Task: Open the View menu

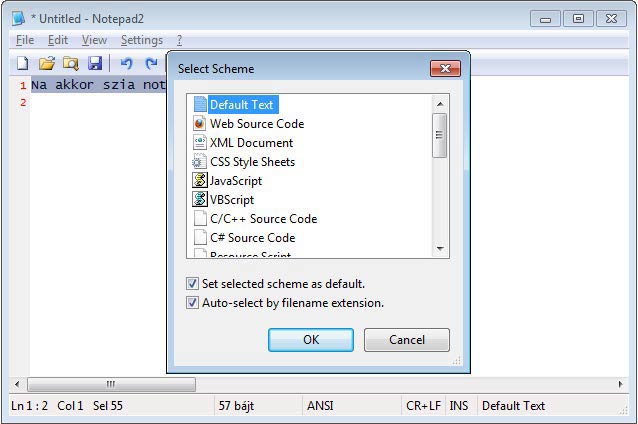Action: [94, 40]
